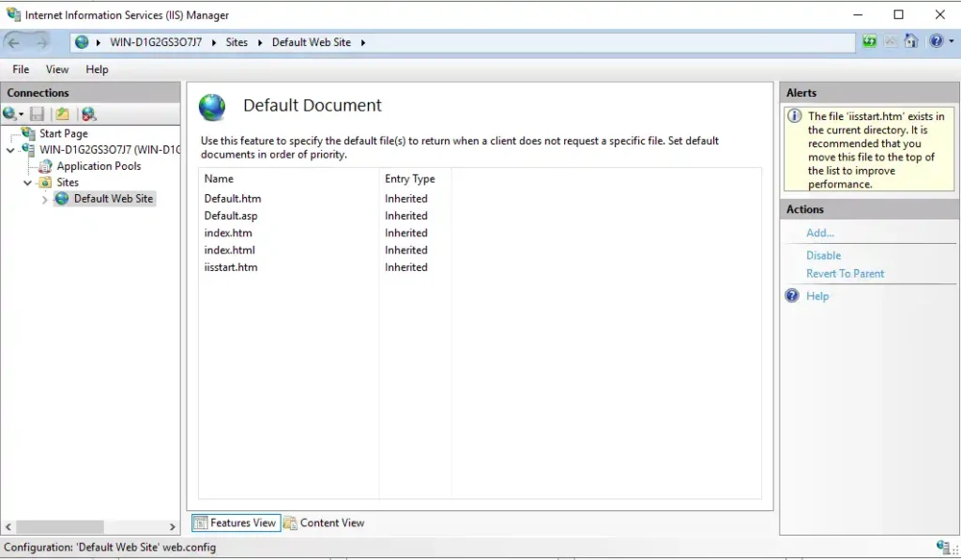The height and width of the screenshot is (560, 961).
Task: Open the arrow after Sites in address bar
Action: (x=260, y=42)
